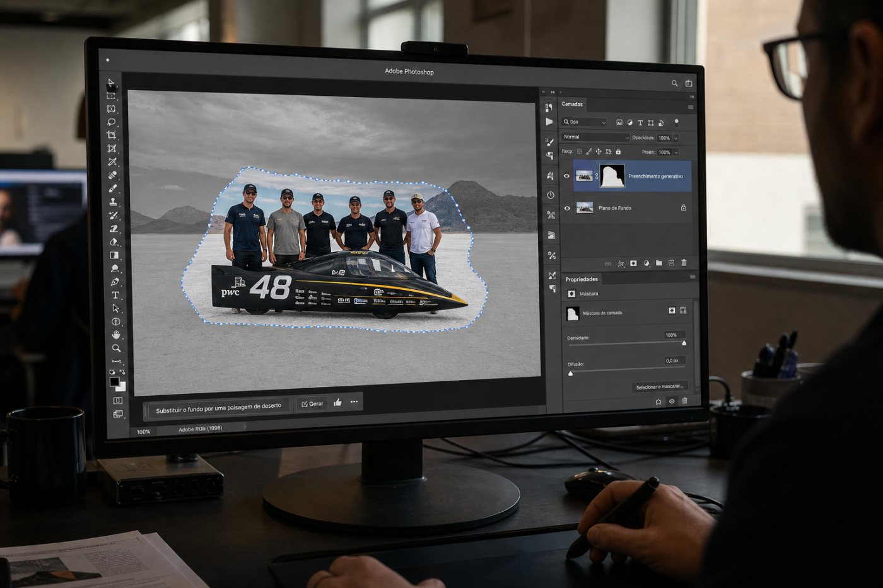The width and height of the screenshot is (883, 588).
Task: Select the vector mask button in Propriedades
Action: point(683,311)
